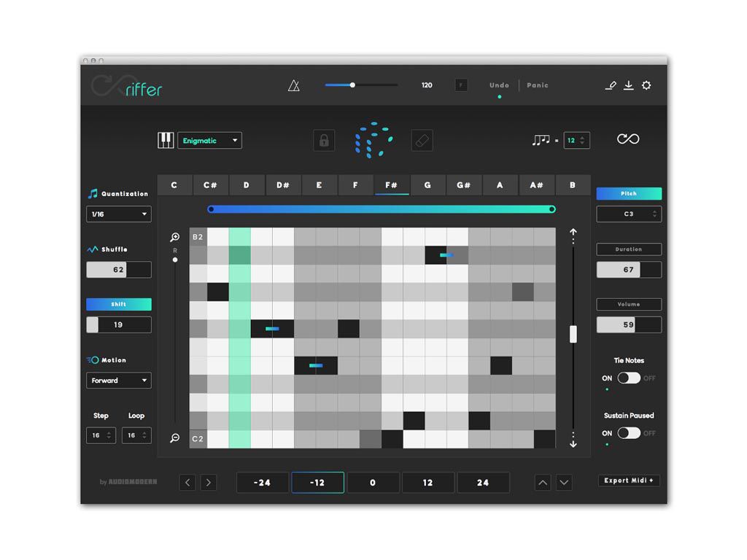Click the eraser icon
Screen dimensions: 747x560
[x=422, y=141]
